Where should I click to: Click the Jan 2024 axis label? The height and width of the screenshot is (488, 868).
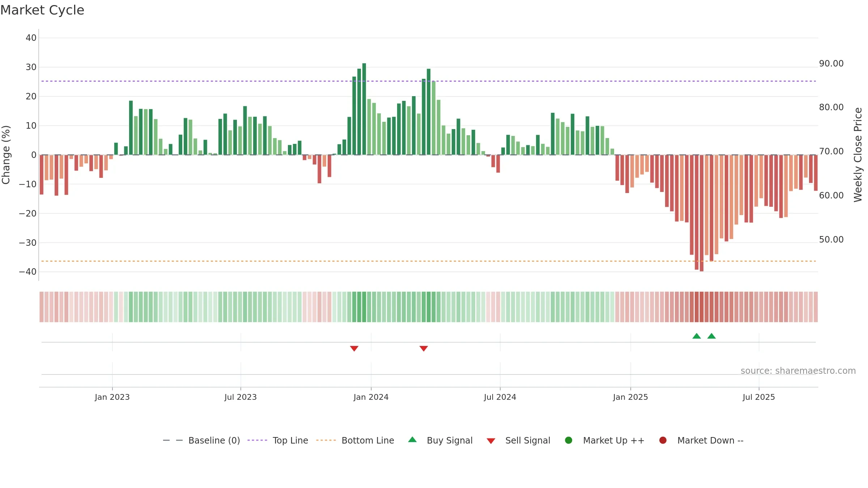(371, 397)
